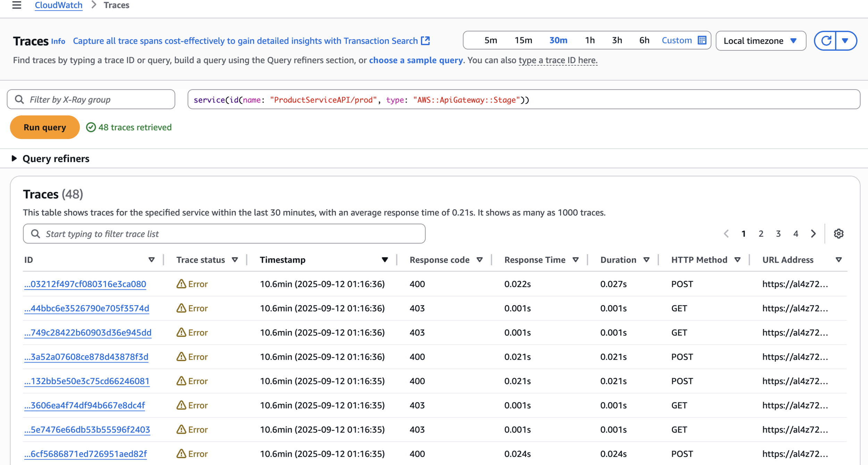Screen dimensions: 868x465
Task: Click choose a sample query link
Action: click(x=416, y=60)
